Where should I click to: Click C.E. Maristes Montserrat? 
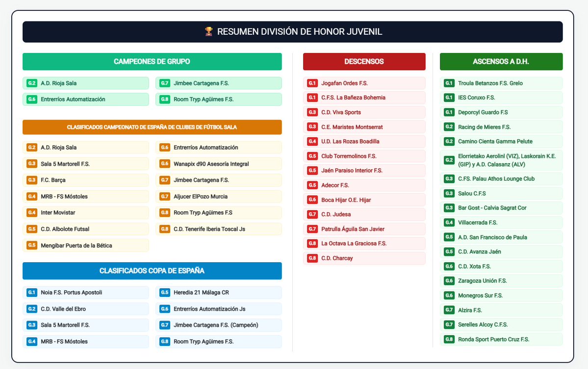(x=364, y=126)
